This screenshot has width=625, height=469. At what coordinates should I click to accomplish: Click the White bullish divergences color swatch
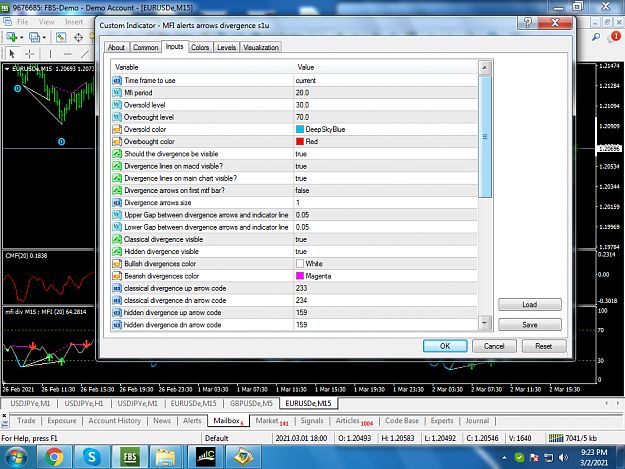tap(300, 263)
